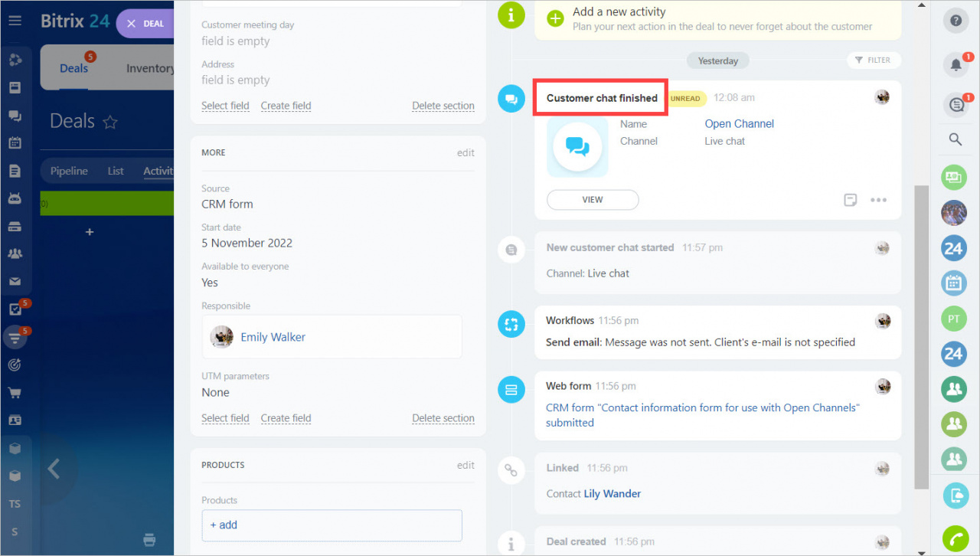The image size is (980, 556).
Task: Open TS item in left sidebar
Action: tap(15, 504)
